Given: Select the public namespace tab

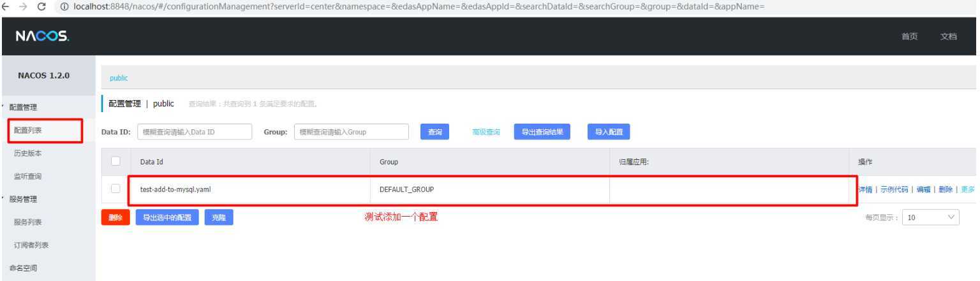Looking at the screenshot, I should click(x=119, y=78).
